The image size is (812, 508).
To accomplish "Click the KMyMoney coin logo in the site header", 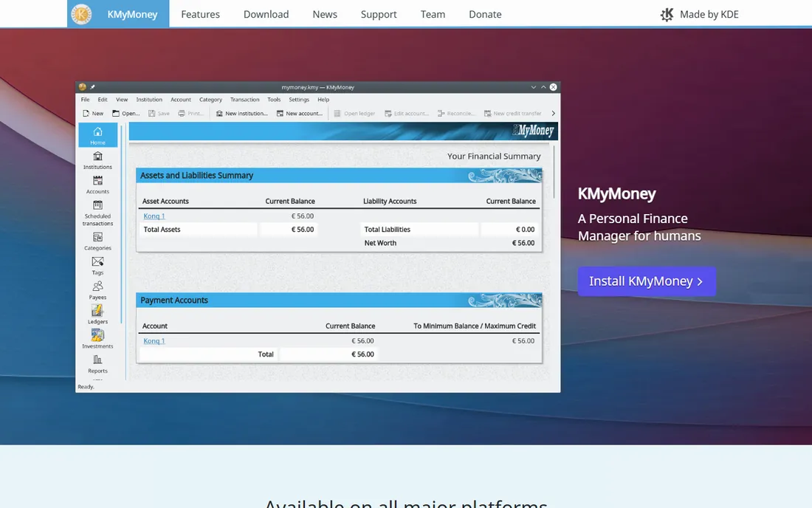I will [81, 14].
